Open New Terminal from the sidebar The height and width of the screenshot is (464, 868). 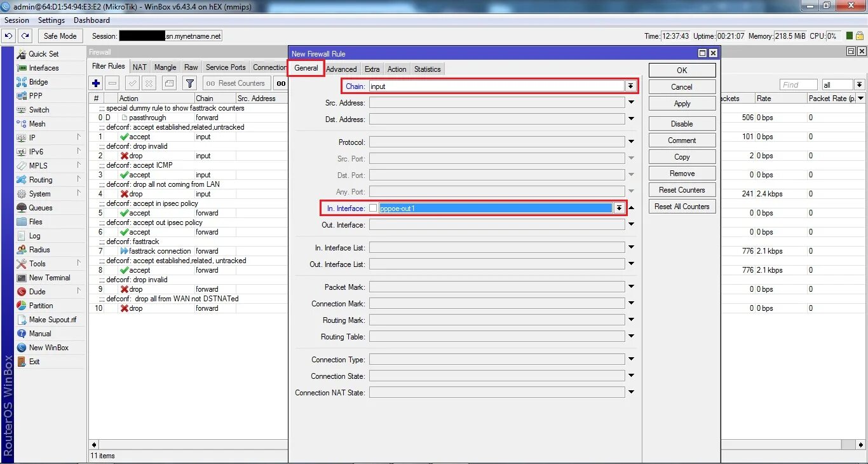coord(50,278)
